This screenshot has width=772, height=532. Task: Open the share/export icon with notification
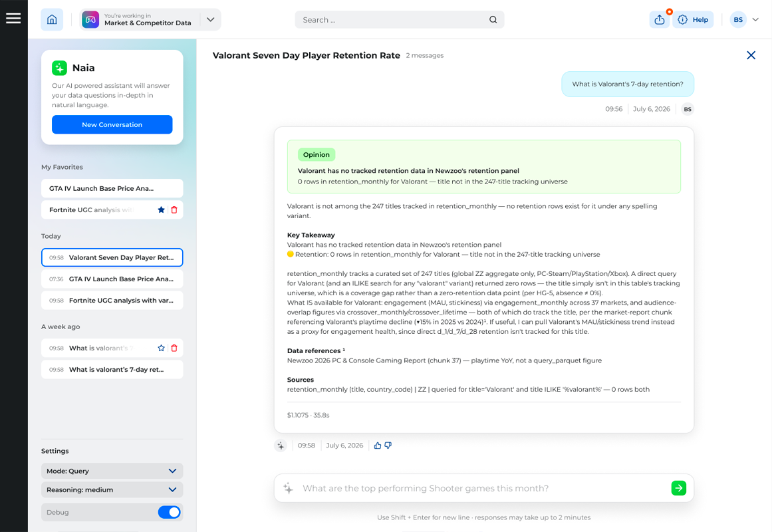click(660, 20)
